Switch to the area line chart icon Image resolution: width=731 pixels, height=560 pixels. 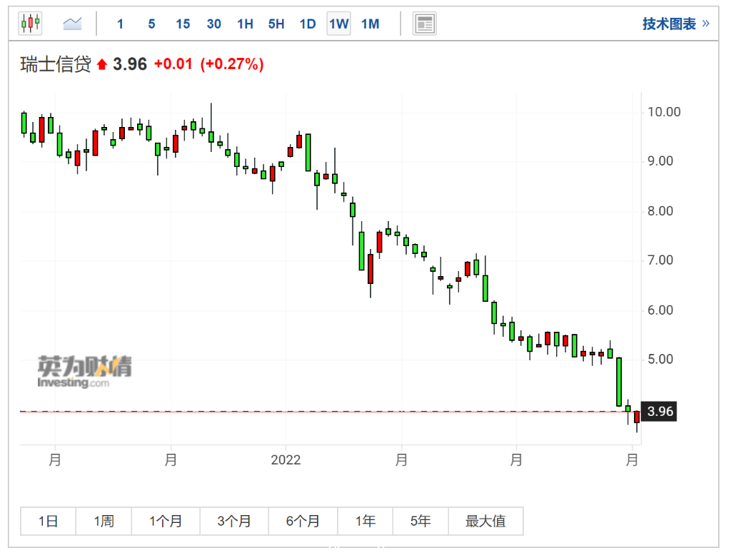(72, 24)
